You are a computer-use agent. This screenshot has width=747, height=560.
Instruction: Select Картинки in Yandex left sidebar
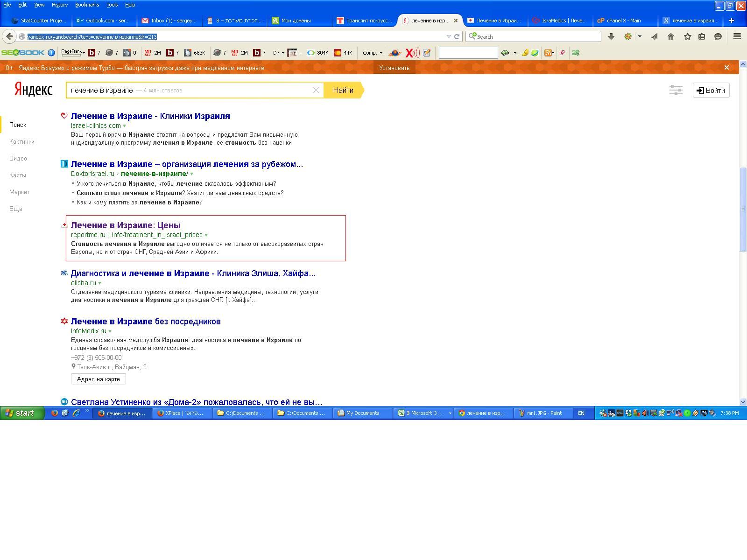(x=22, y=141)
